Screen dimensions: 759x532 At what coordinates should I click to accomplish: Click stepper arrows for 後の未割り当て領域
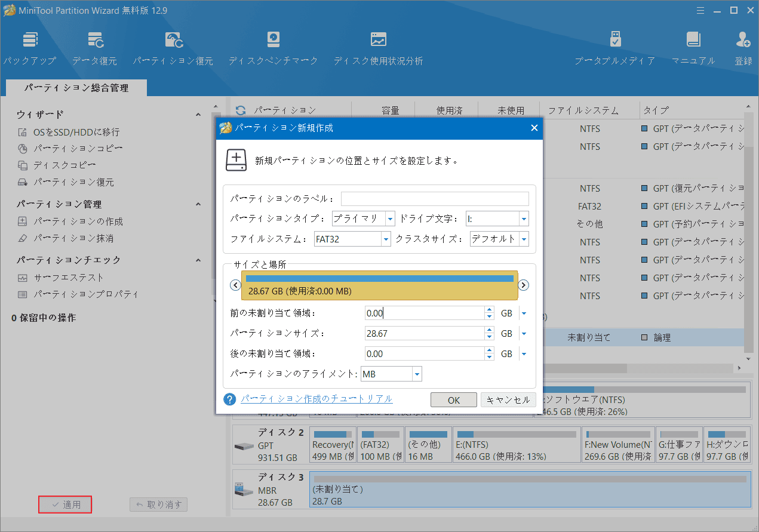pyautogui.click(x=490, y=354)
